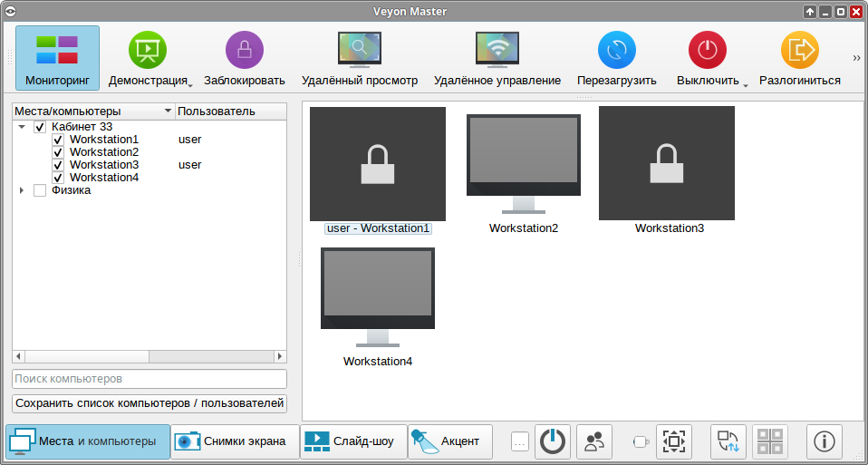This screenshot has height=465, width=868.
Task: Select the locked Workstation1 thumbnail
Action: [x=378, y=164]
